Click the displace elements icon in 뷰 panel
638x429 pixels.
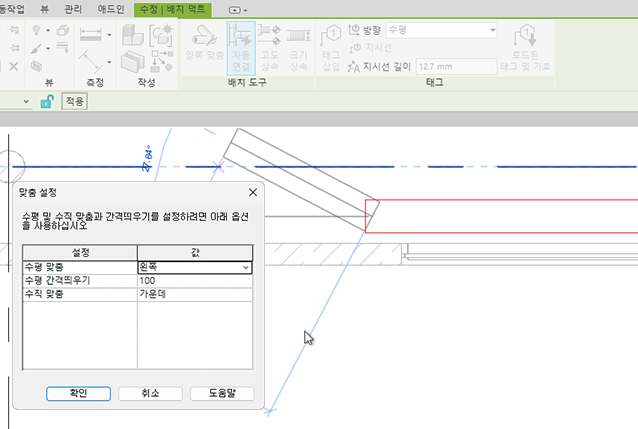[36, 66]
